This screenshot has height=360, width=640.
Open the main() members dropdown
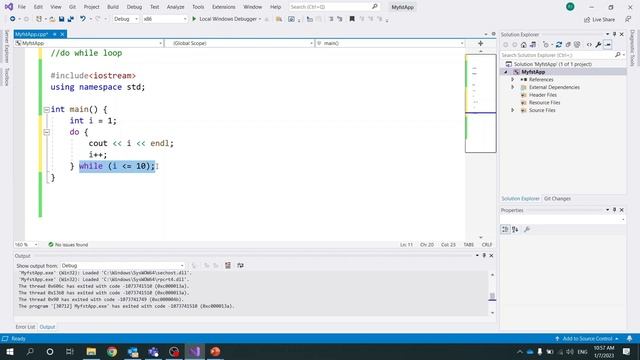390,43
